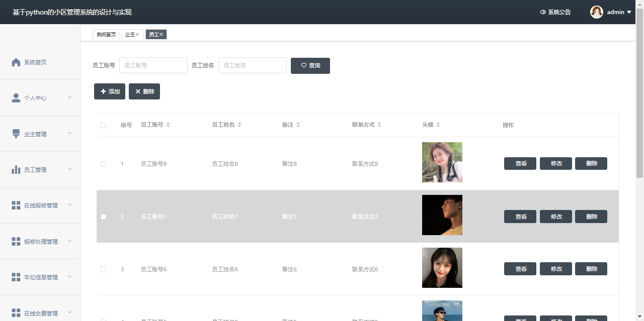Expand the 报修处理管理 menu chevron
Image resolution: width=644 pixels, height=321 pixels.
coord(69,241)
